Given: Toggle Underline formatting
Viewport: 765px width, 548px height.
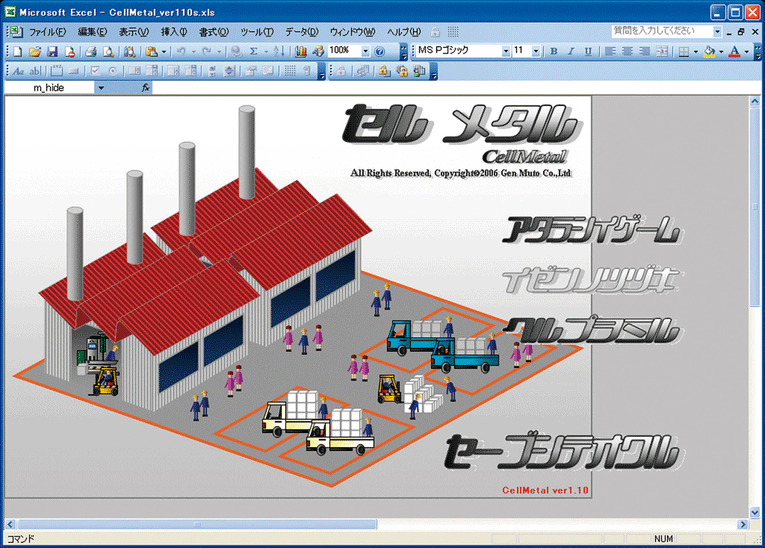Looking at the screenshot, I should tap(590, 51).
